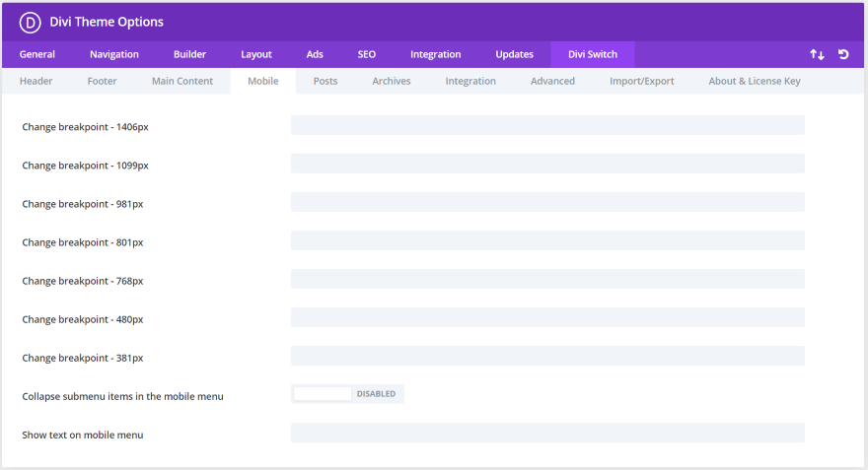The height and width of the screenshot is (470, 868).
Task: Open the Header sub-tab
Action: click(36, 81)
